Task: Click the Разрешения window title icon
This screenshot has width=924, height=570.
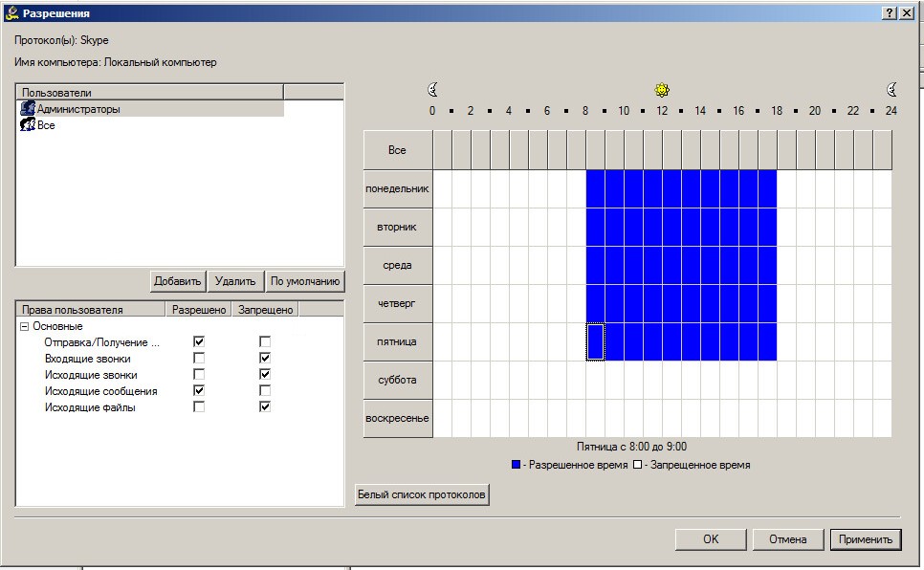Action: click(x=11, y=13)
